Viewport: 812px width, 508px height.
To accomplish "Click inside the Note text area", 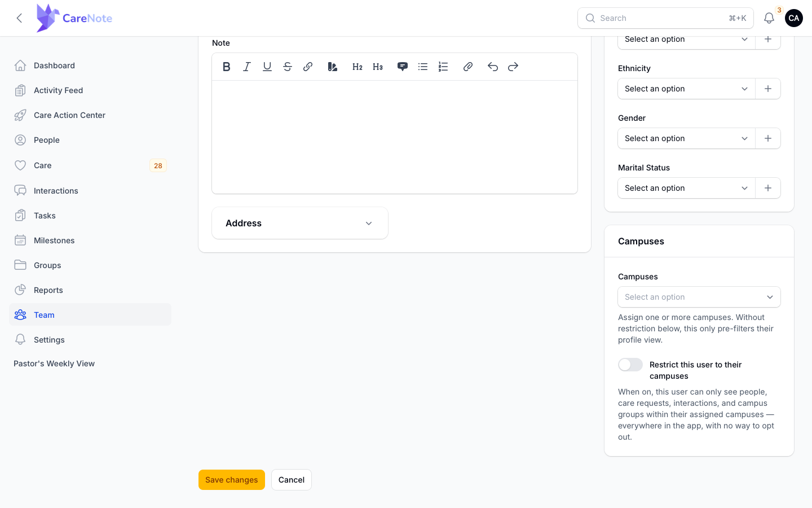I will click(x=395, y=137).
